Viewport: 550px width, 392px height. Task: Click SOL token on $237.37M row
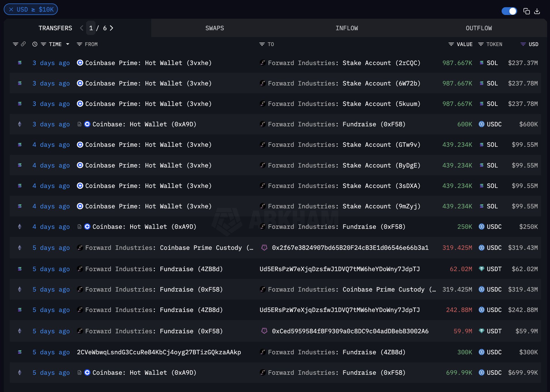(488, 63)
